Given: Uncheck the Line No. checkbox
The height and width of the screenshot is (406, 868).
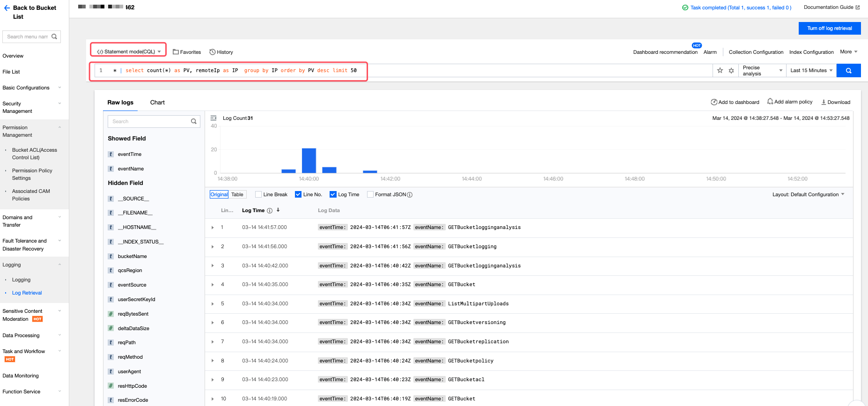Looking at the screenshot, I should pos(298,194).
